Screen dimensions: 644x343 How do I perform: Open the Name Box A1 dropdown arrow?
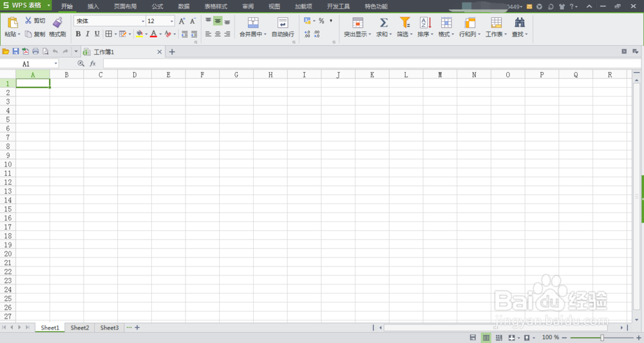[55, 64]
